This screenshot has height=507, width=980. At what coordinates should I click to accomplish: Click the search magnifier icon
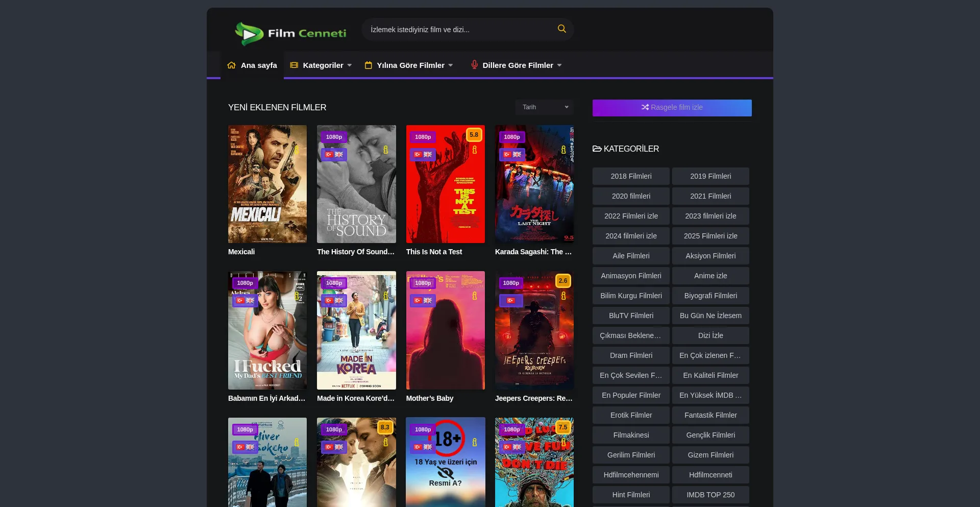561,29
